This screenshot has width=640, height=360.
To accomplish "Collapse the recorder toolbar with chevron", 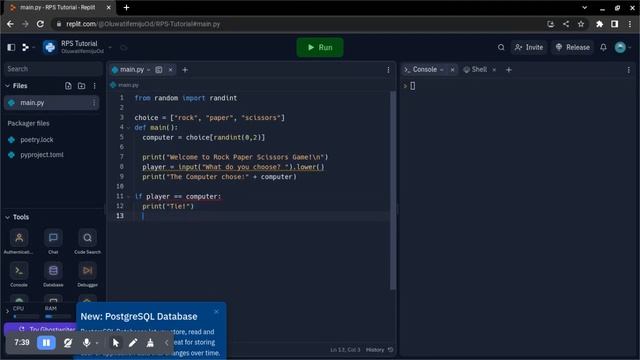I will pos(167,343).
